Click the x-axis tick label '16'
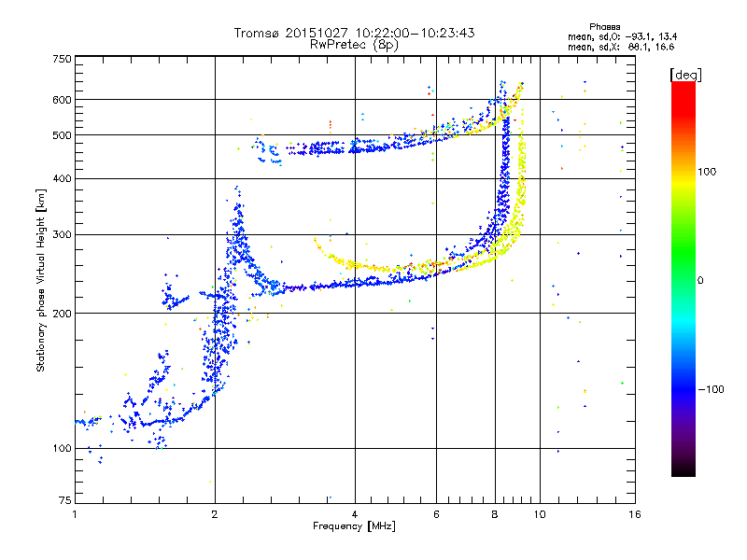Viewport: 747px width, 560px height. 635,514
